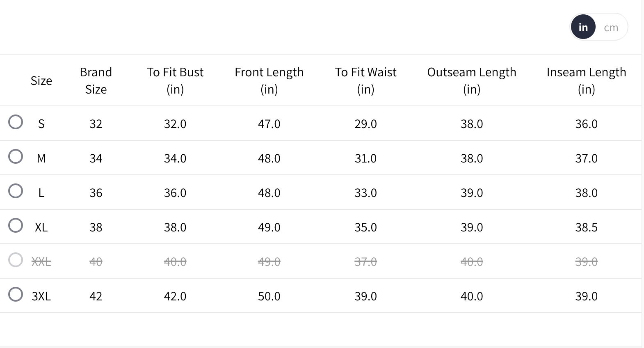Select the 3XL size radio button
Viewport: 644px width, 348px height.
click(16, 294)
